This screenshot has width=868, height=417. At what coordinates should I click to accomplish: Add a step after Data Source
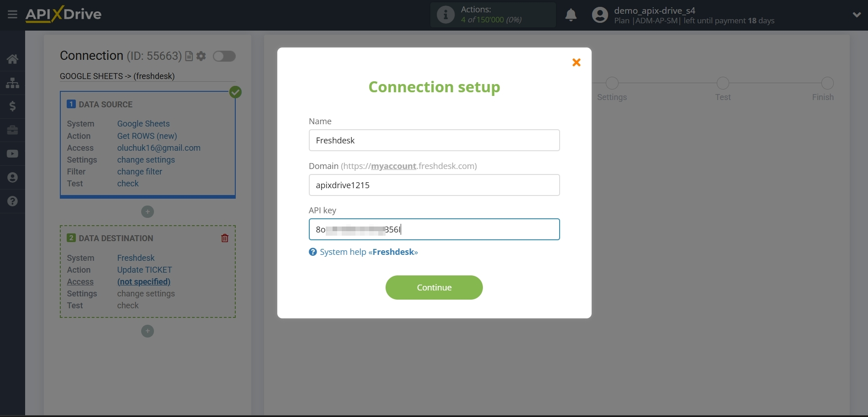coord(148,212)
